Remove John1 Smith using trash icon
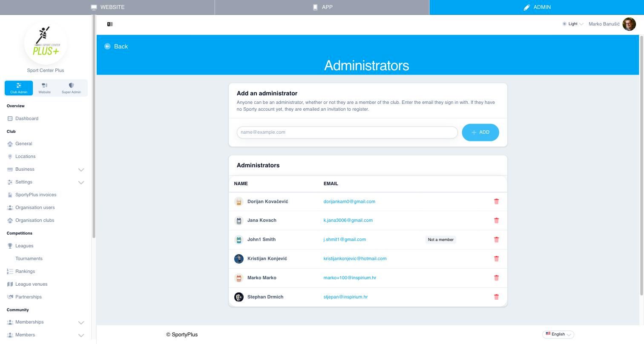Viewport: 644px width, 344px height. click(496, 240)
